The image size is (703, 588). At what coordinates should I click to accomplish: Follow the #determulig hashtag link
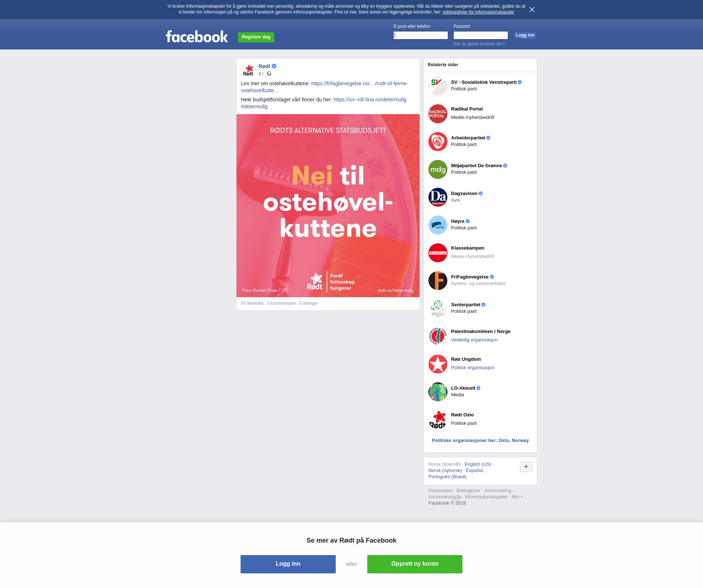[x=254, y=106]
